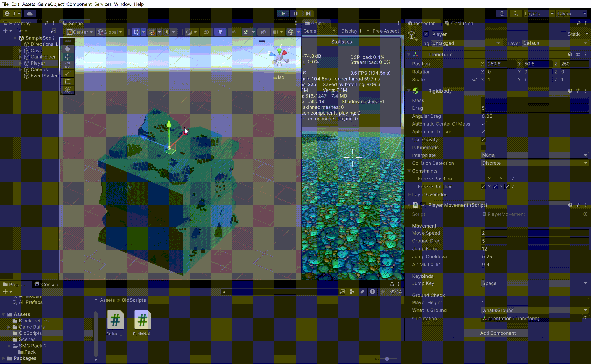Expand the Cave object in Hierarchy
The image size is (591, 364).
pos(21,51)
